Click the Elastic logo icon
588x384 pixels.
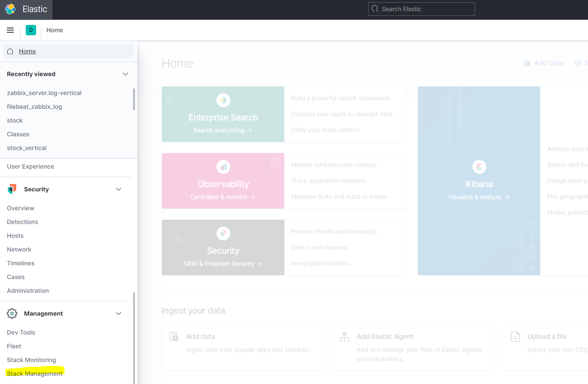click(x=10, y=9)
